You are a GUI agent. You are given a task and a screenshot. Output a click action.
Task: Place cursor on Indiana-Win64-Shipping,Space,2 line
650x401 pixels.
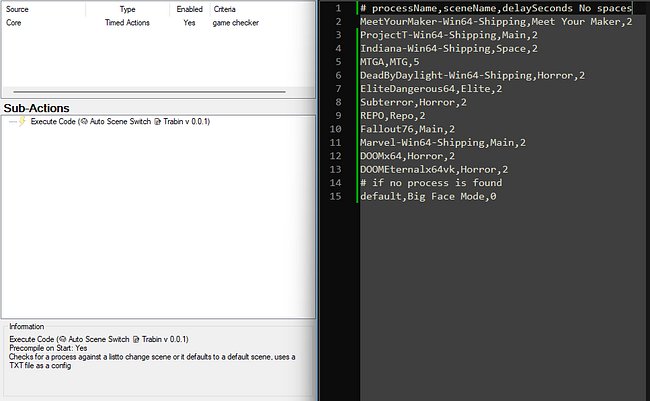(x=449, y=49)
